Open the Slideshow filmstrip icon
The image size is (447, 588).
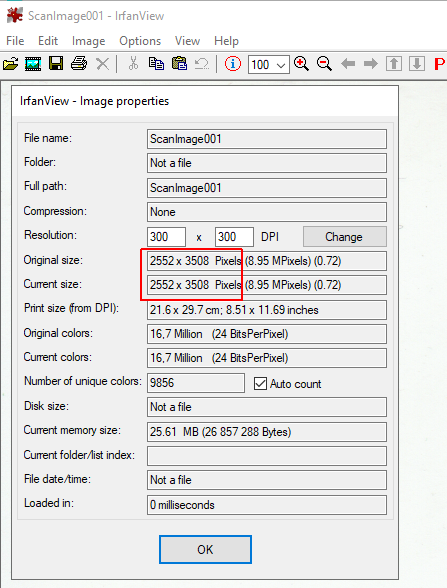[33, 64]
